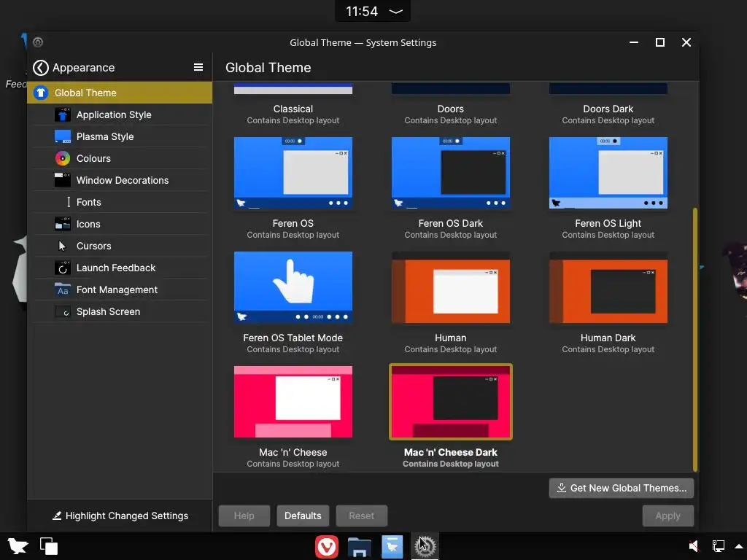Click the Apply button
The height and width of the screenshot is (560, 747).
(668, 516)
